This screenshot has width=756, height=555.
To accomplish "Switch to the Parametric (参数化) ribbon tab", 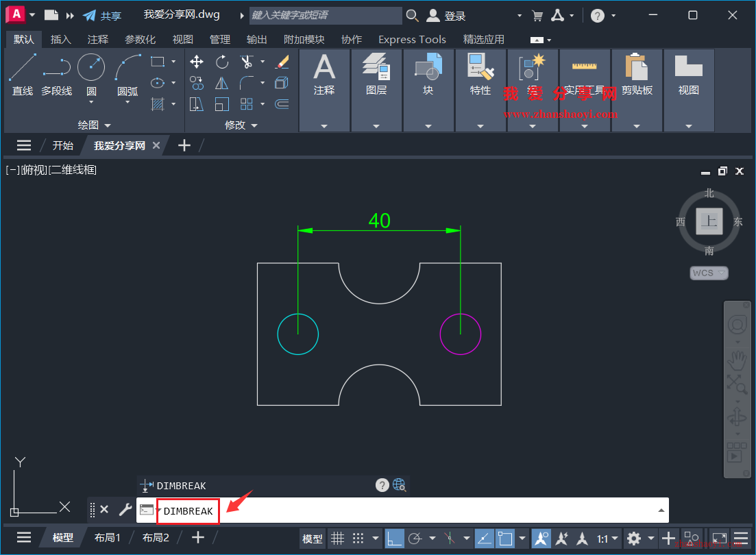I will 140,40.
